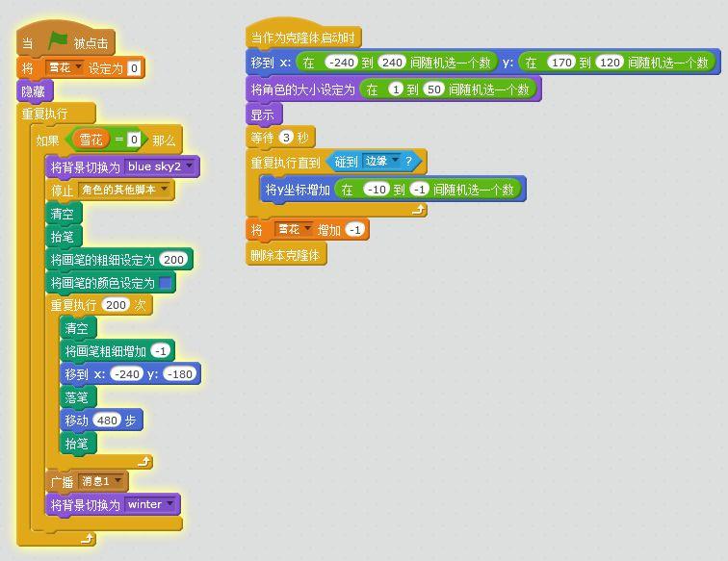Edit 120 in y random range

click(611, 63)
